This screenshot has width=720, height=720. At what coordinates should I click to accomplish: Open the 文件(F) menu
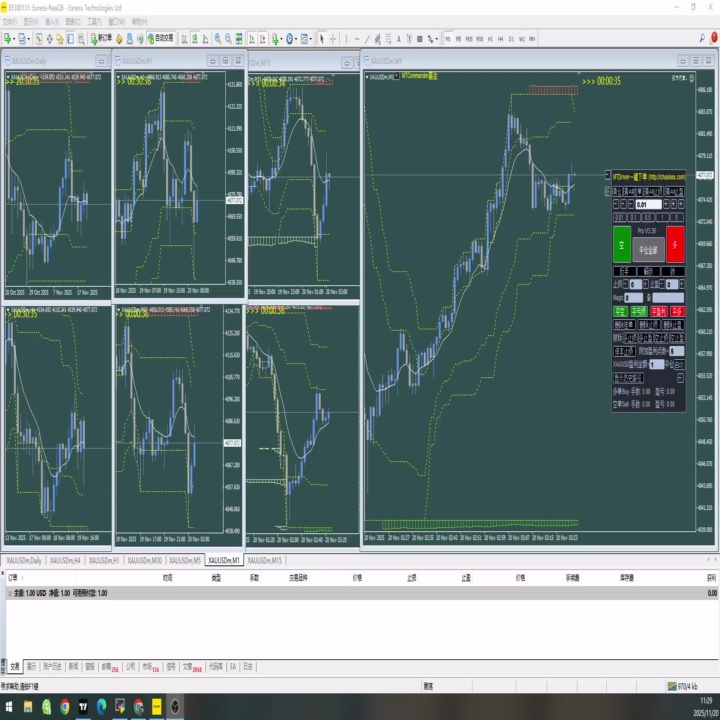(9, 22)
